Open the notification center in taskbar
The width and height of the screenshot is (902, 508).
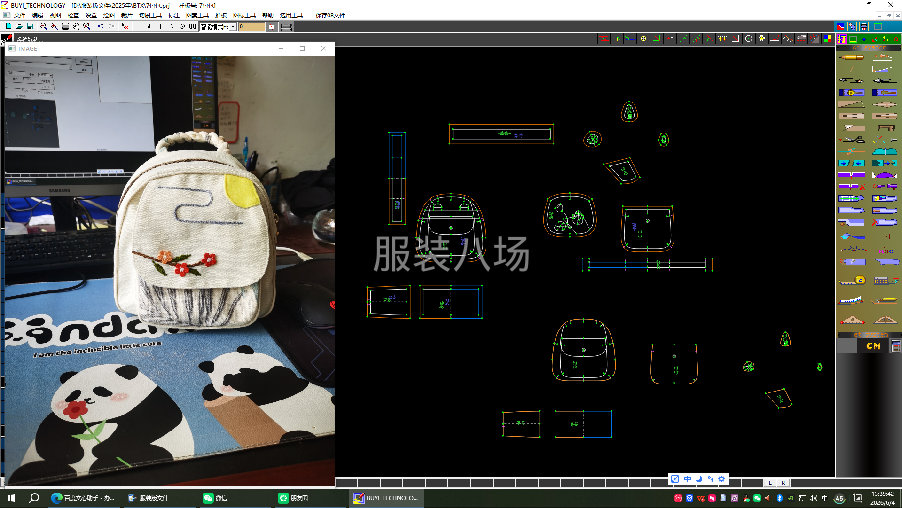(858, 498)
